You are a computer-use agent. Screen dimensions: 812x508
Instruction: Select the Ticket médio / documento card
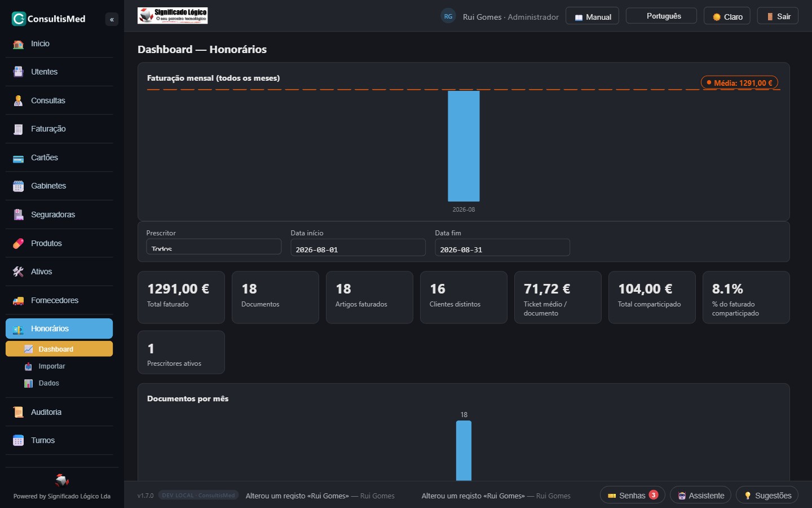pyautogui.click(x=558, y=297)
